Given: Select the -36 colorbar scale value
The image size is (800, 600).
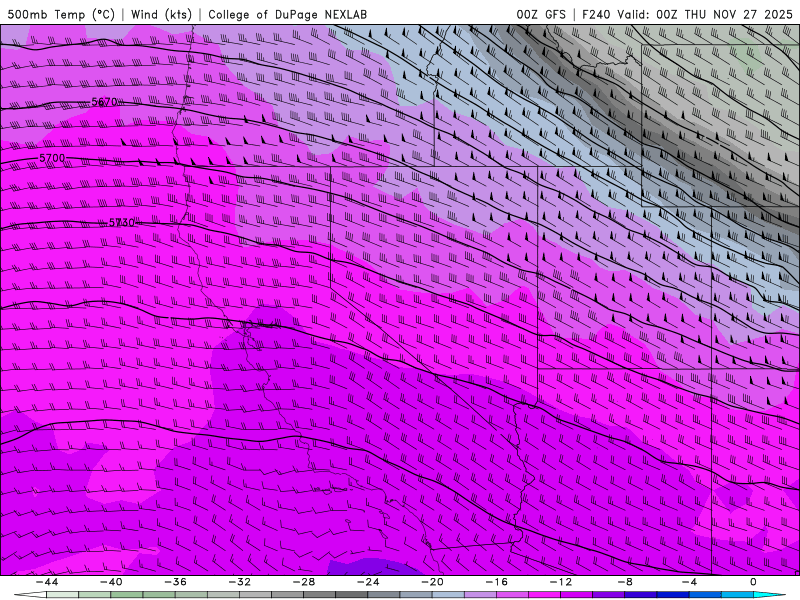Looking at the screenshot, I should pos(176,582).
